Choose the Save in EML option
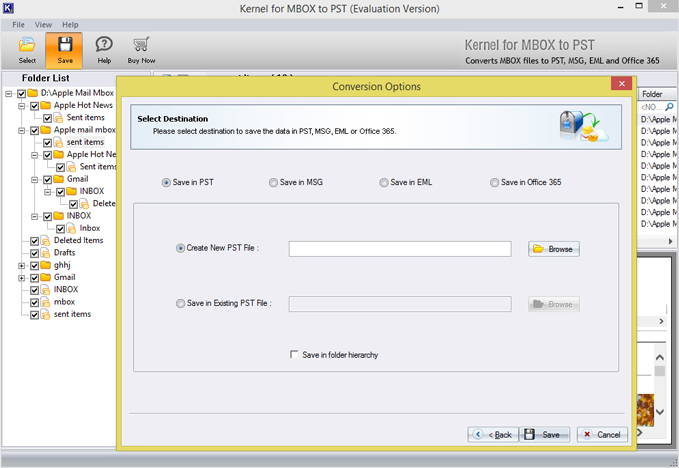Screen dimensions: 679x468 384,183
